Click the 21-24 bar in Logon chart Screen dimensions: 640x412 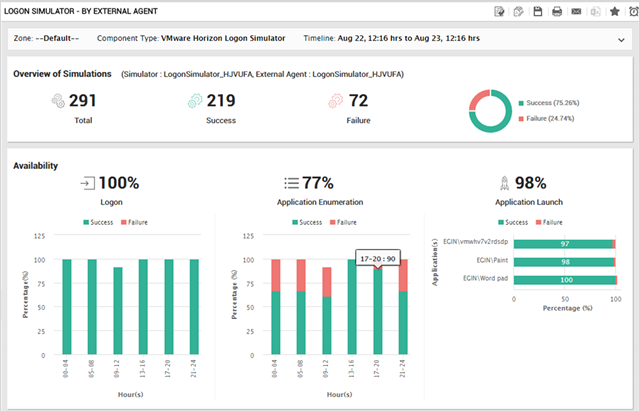194,307
